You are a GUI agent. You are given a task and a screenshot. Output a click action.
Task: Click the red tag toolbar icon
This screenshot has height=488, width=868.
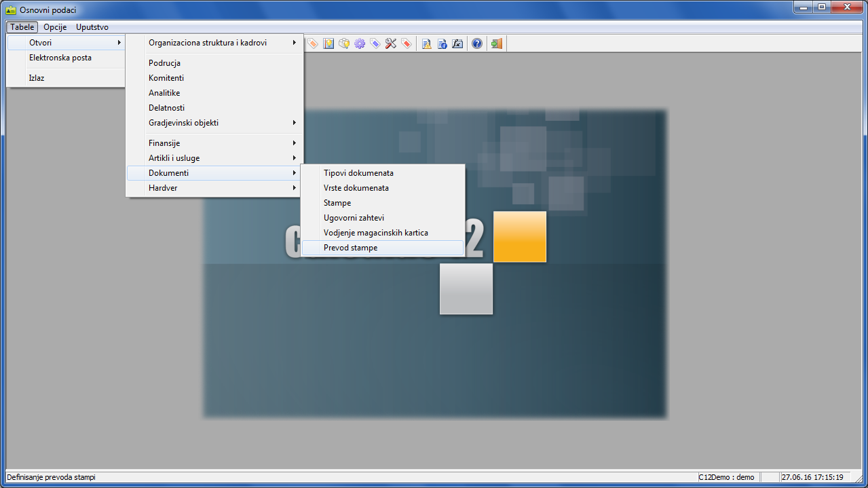[x=407, y=43]
